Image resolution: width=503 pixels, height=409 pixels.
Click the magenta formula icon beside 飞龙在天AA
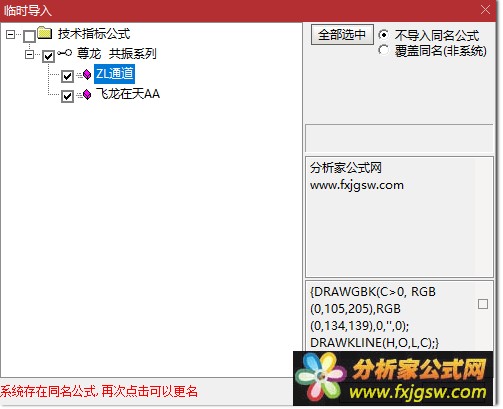click(87, 95)
